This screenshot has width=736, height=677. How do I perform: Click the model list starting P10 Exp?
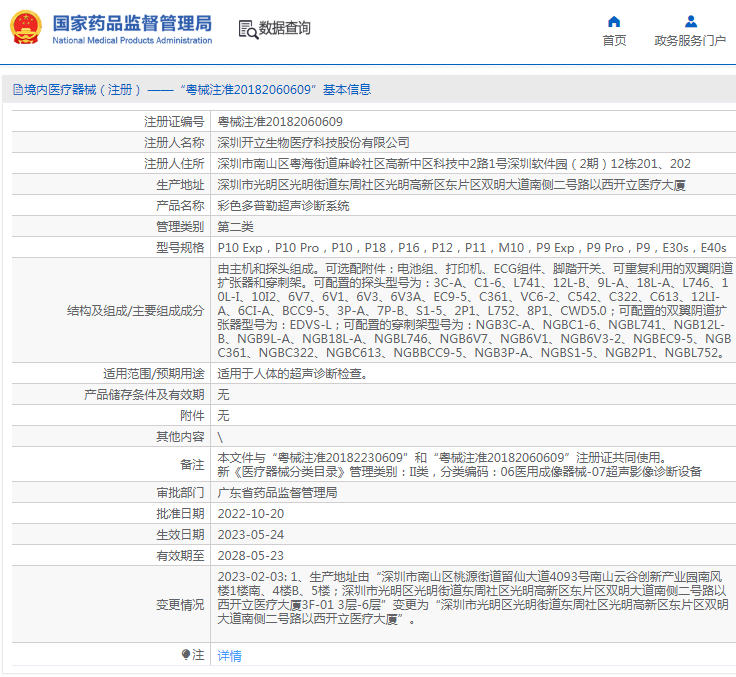coord(472,248)
